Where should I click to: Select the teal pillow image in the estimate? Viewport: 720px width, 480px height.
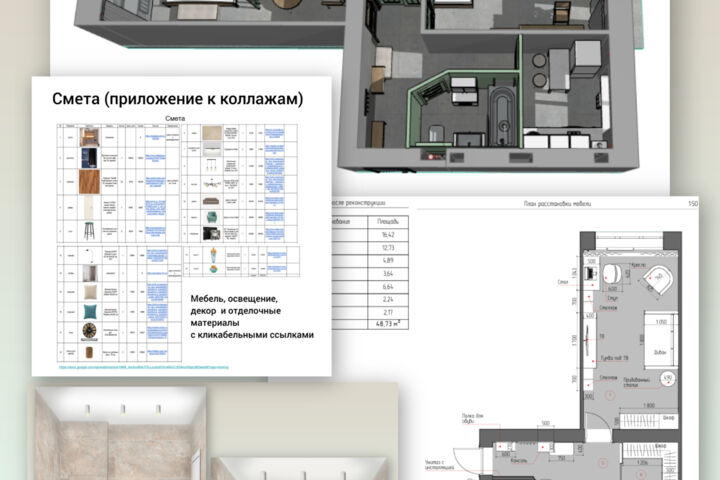(90, 311)
